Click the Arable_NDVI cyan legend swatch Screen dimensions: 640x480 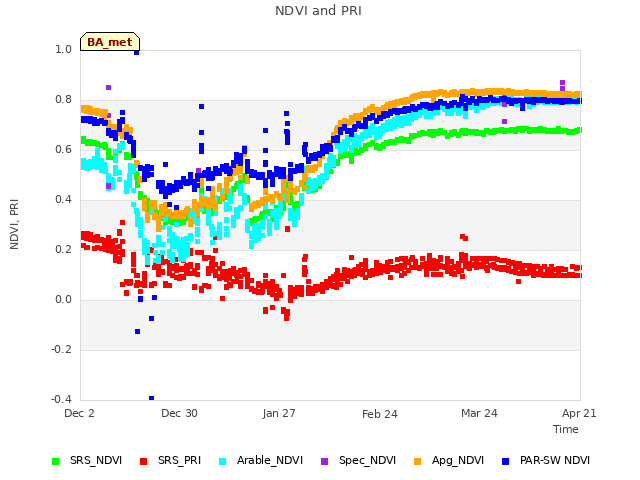222,461
